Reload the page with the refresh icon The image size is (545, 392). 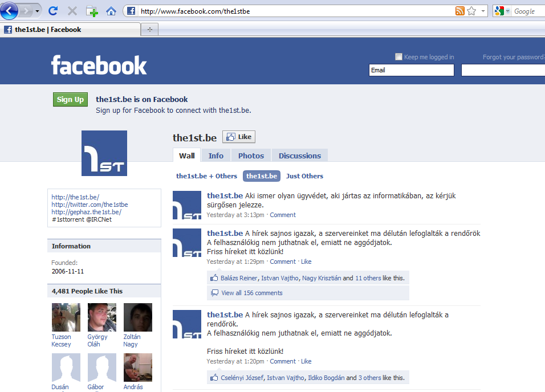(53, 11)
